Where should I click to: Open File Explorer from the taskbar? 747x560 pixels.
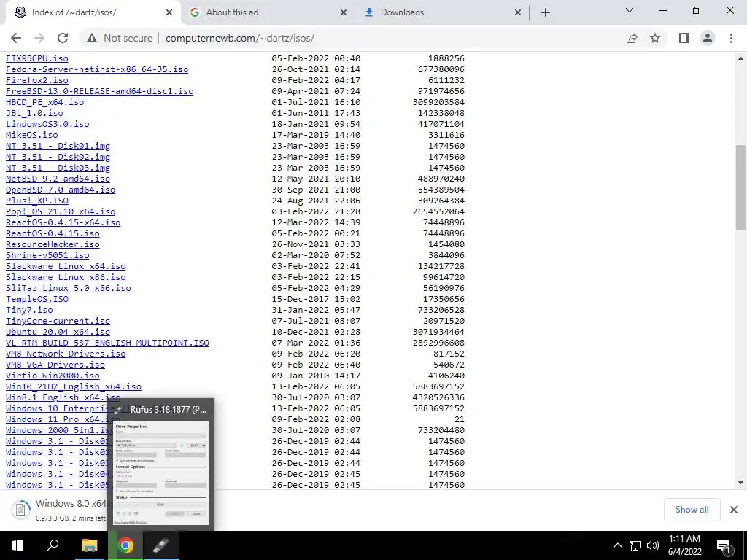click(89, 545)
